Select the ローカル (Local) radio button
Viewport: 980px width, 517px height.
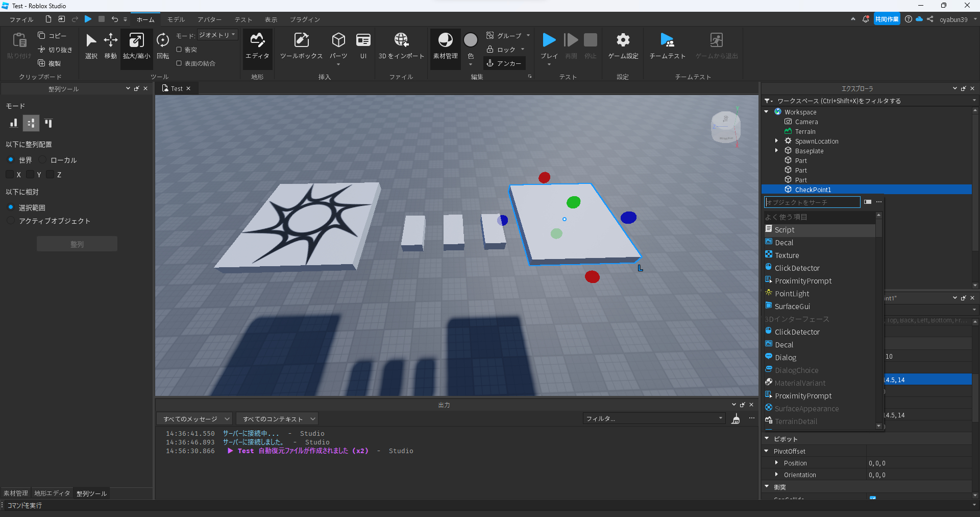[x=43, y=160]
